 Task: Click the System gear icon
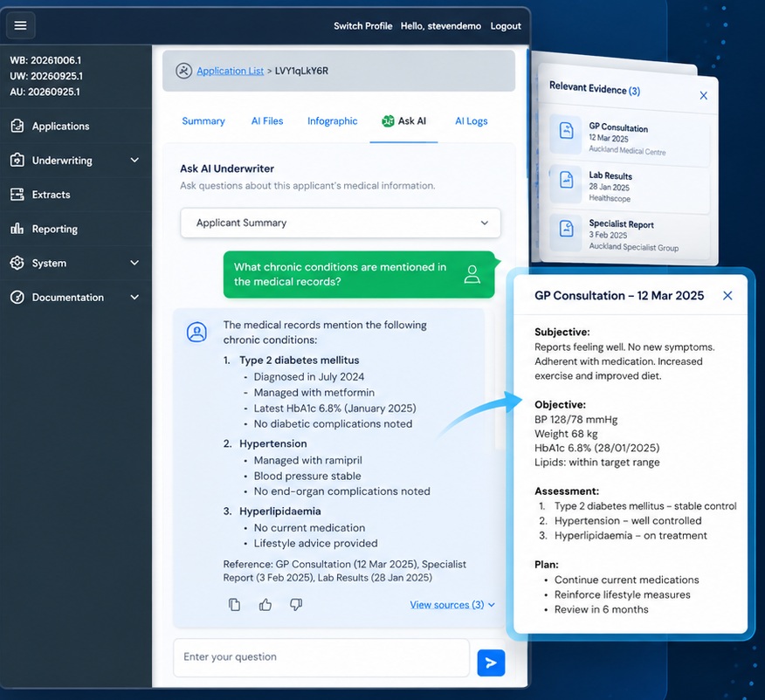[17, 263]
